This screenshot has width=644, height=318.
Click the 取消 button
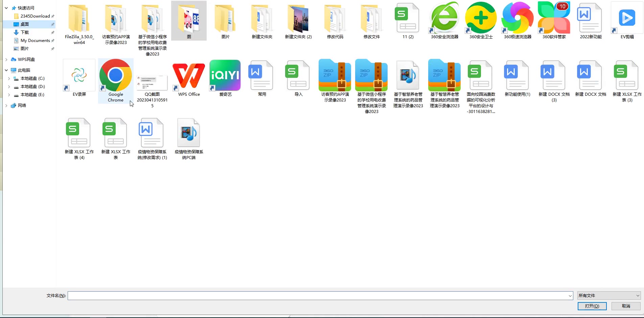[626, 306]
